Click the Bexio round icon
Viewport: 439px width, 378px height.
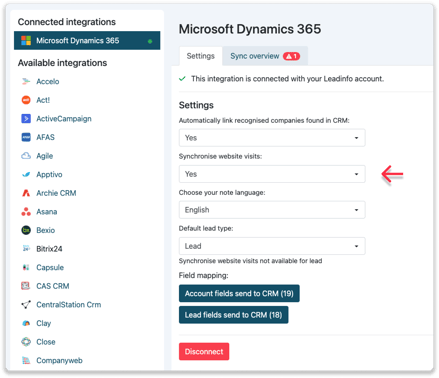tap(26, 230)
